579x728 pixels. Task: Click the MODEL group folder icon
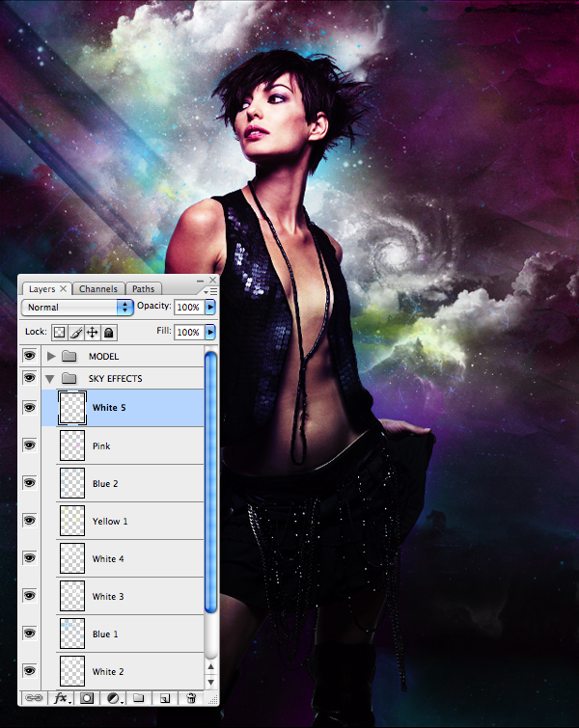(x=69, y=356)
